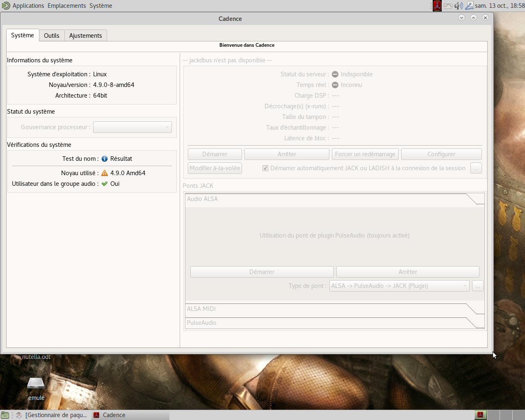The image size is (525, 420).
Task: Click the Configurer button
Action: [x=441, y=154]
